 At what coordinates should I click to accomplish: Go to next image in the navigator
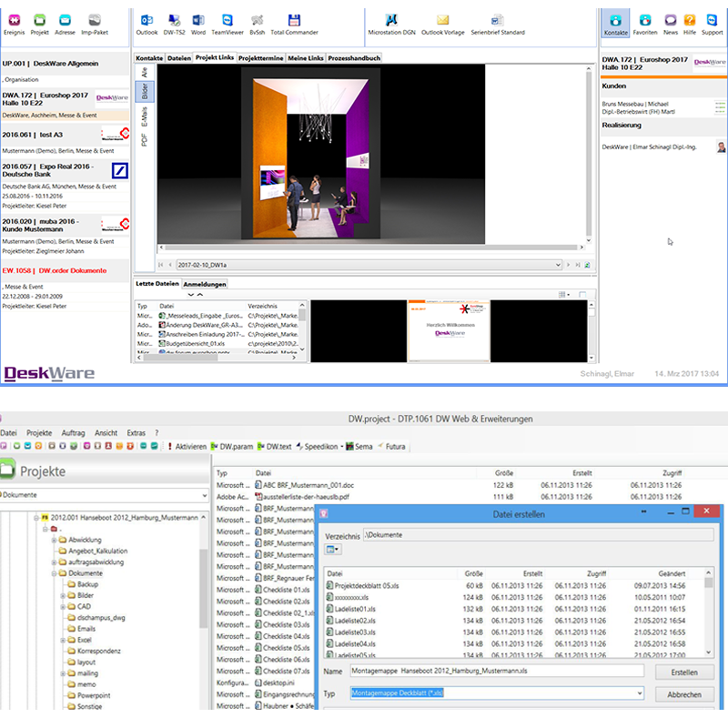tap(568, 265)
